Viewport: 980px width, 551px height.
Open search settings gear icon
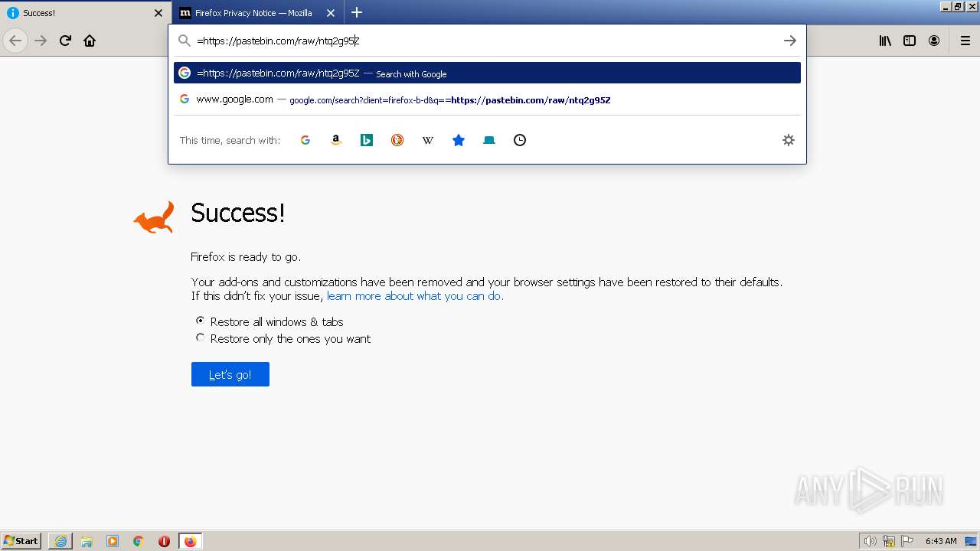coord(789,140)
